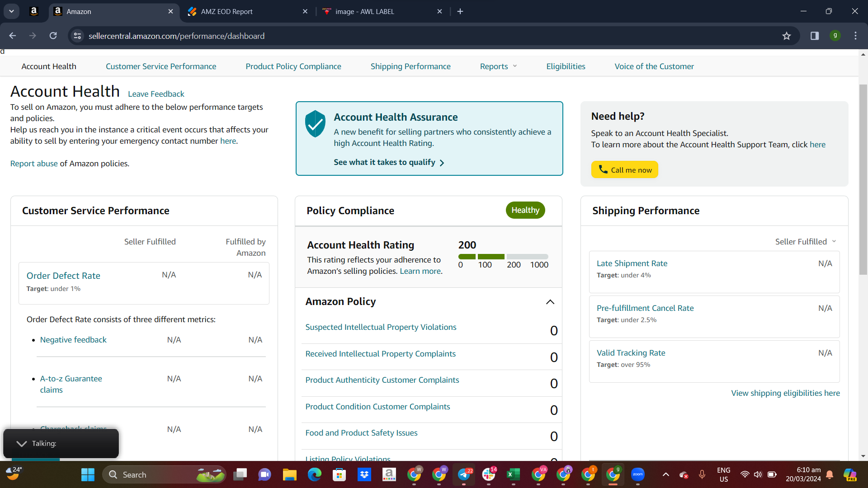Open the Windows Start menu
This screenshot has width=868, height=488.
point(88,474)
